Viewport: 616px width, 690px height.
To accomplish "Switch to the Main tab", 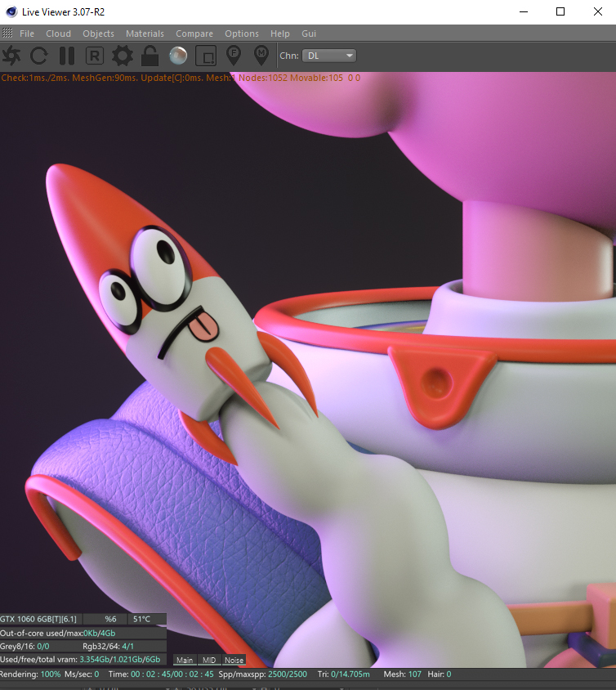I will tap(185, 660).
